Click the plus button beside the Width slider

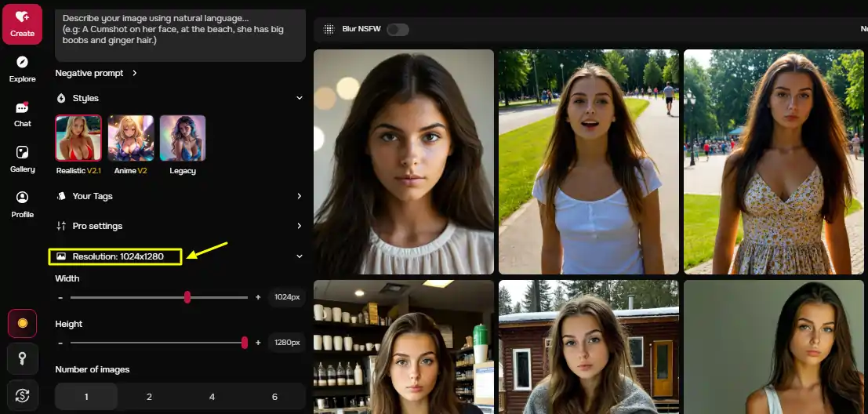[x=258, y=297]
